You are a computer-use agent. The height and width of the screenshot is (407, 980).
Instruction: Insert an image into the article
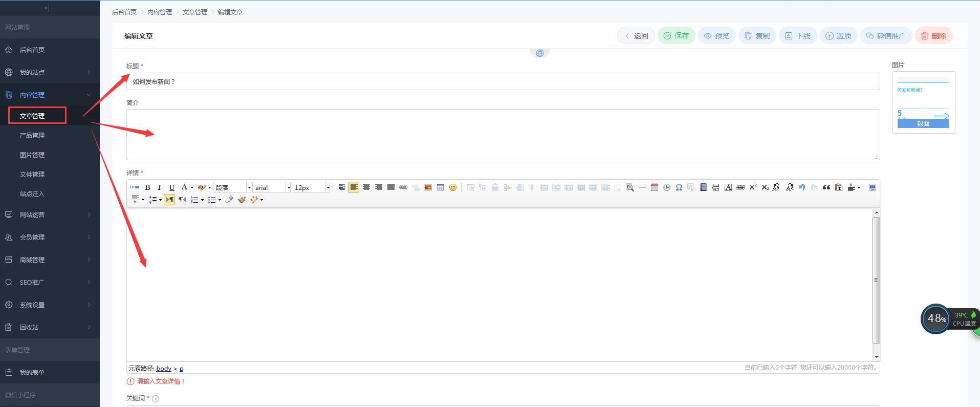click(x=428, y=187)
